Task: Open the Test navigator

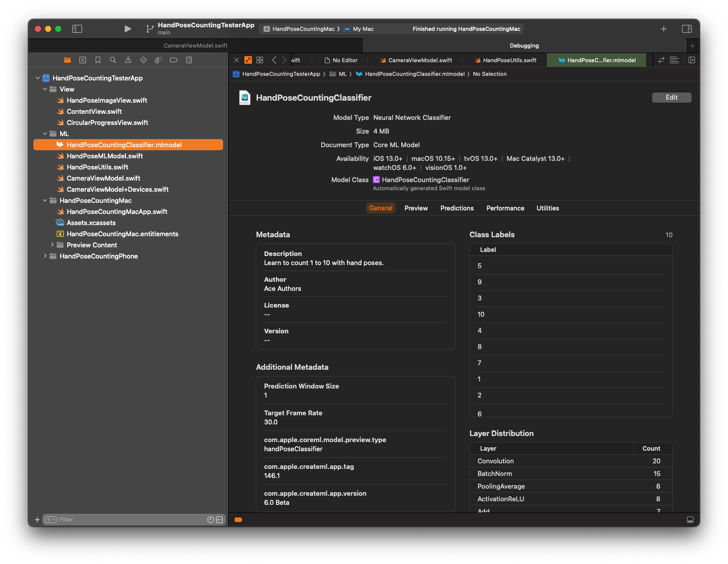Action: [143, 60]
